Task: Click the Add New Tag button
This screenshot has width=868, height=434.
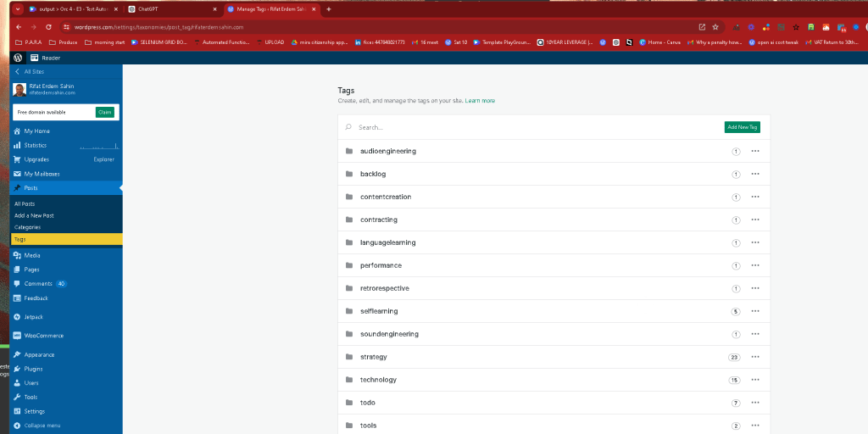Action: [743, 127]
